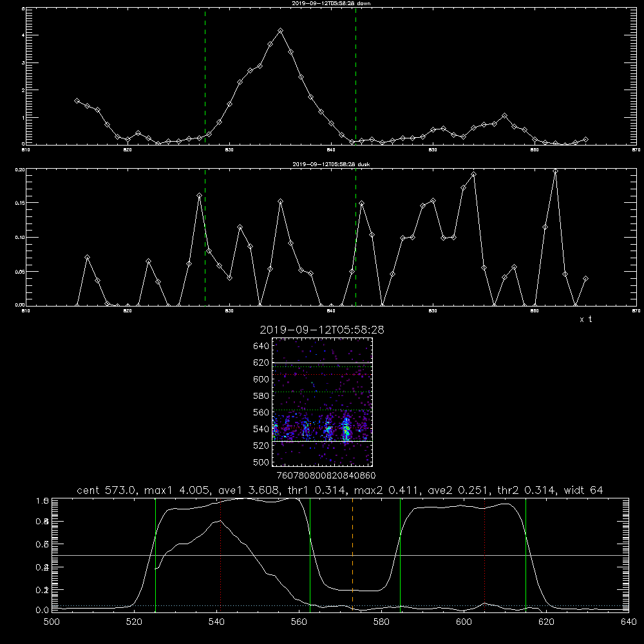Click the 600 label on the spectrogram y-axis
The width and height of the screenshot is (644, 644).
point(261,379)
